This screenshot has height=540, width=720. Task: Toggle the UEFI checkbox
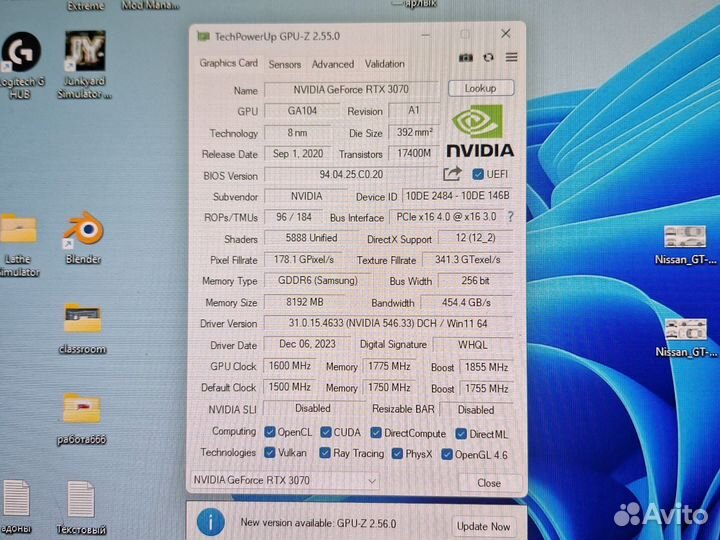coord(478,174)
